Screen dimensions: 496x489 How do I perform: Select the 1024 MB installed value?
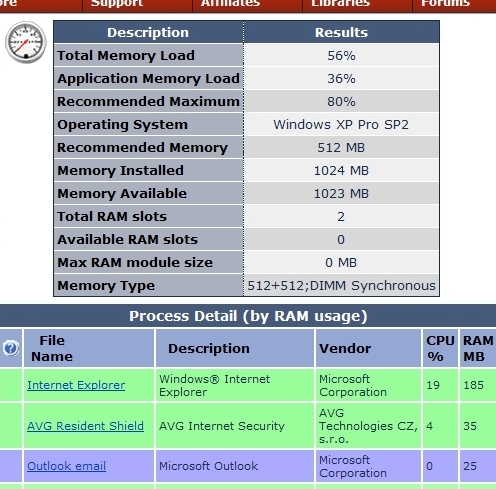(341, 171)
